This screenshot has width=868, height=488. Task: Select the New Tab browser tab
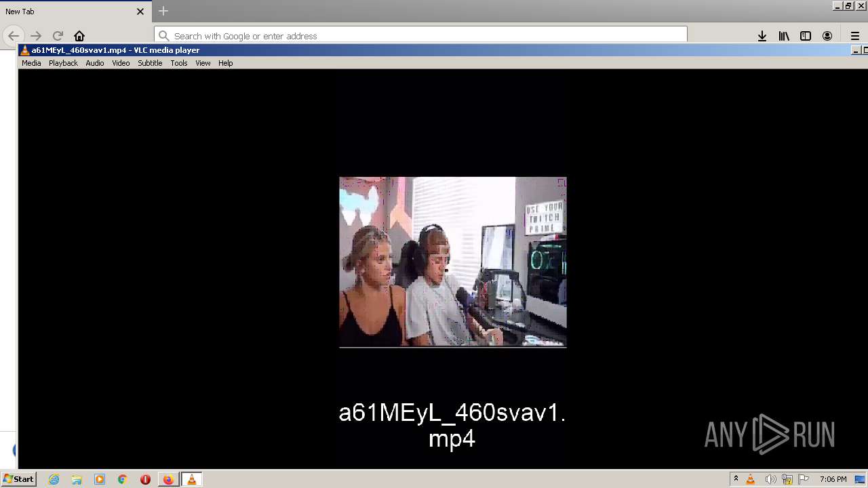click(x=76, y=12)
